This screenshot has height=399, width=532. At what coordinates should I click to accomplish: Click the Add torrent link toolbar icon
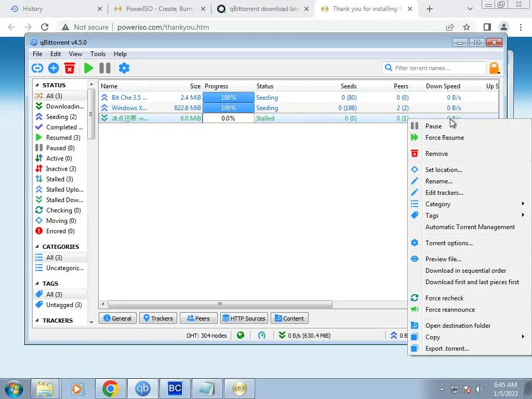(37, 68)
